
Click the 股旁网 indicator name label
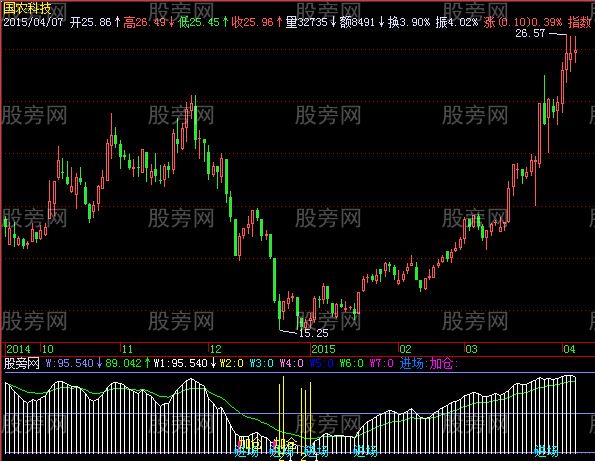coord(22,363)
